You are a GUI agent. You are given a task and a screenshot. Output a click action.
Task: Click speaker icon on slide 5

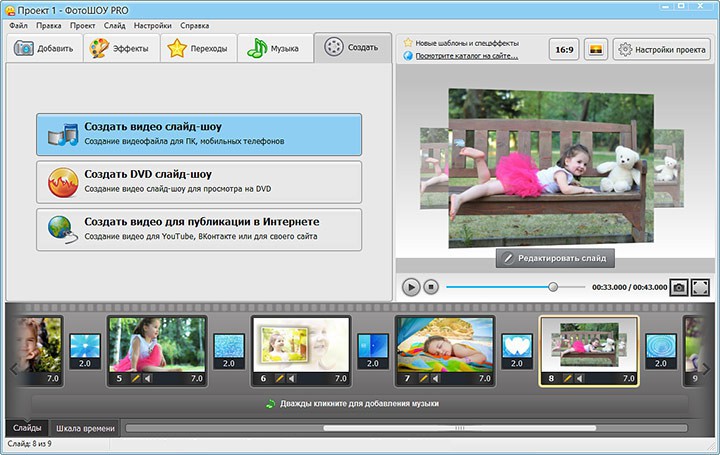tap(147, 379)
